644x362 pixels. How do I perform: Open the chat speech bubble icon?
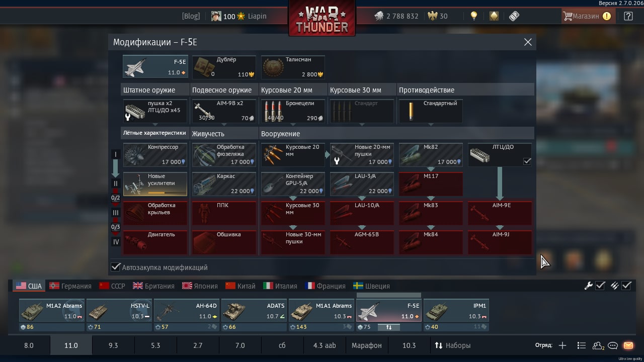[613, 345]
